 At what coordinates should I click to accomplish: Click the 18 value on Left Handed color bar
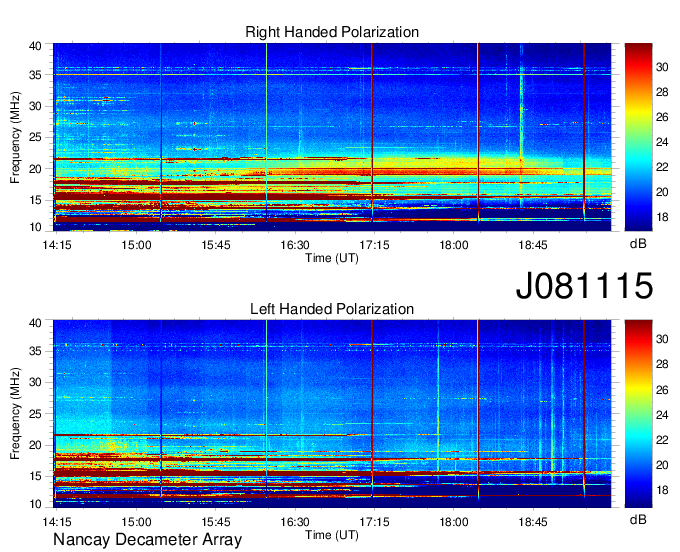pos(662,490)
